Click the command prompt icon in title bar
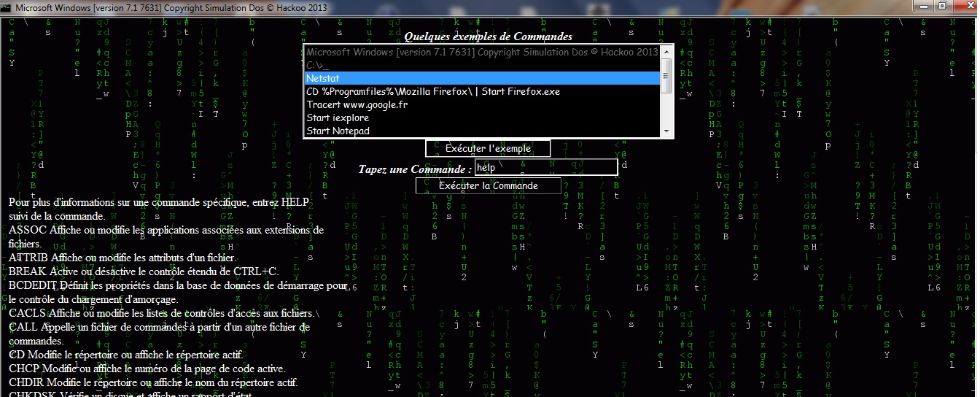Image resolution: width=980 pixels, height=397 pixels. pos(7,7)
